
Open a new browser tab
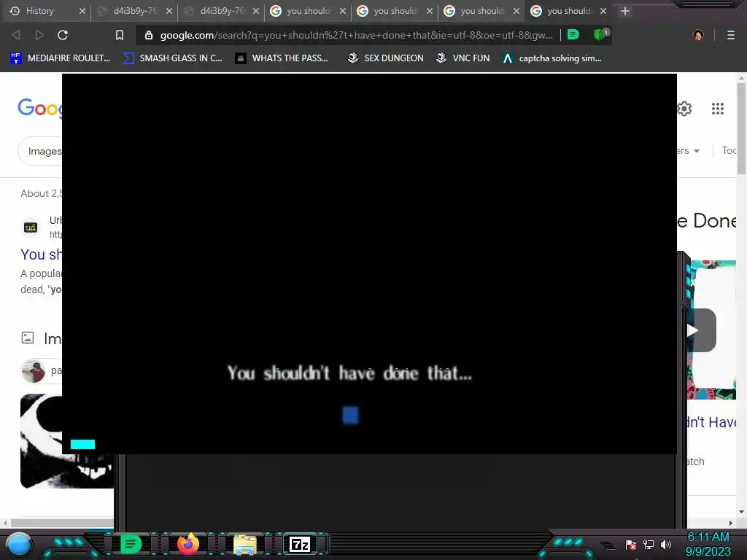click(x=625, y=11)
